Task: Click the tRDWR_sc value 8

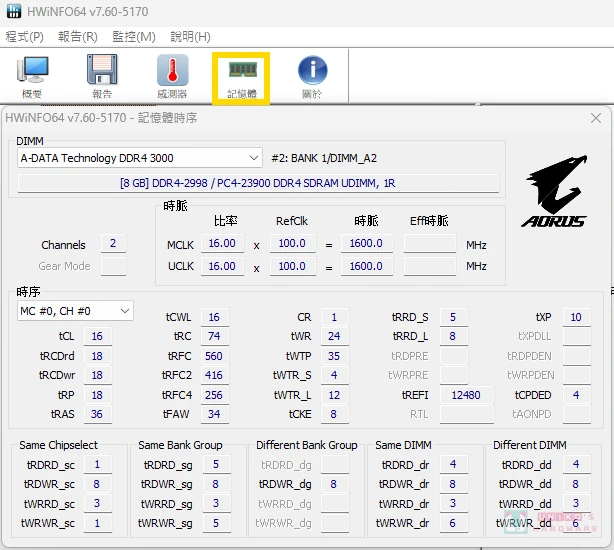Action: point(98,484)
